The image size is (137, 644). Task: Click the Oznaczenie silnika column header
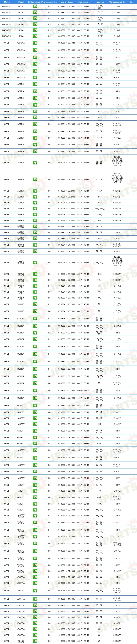[x=117, y=2]
